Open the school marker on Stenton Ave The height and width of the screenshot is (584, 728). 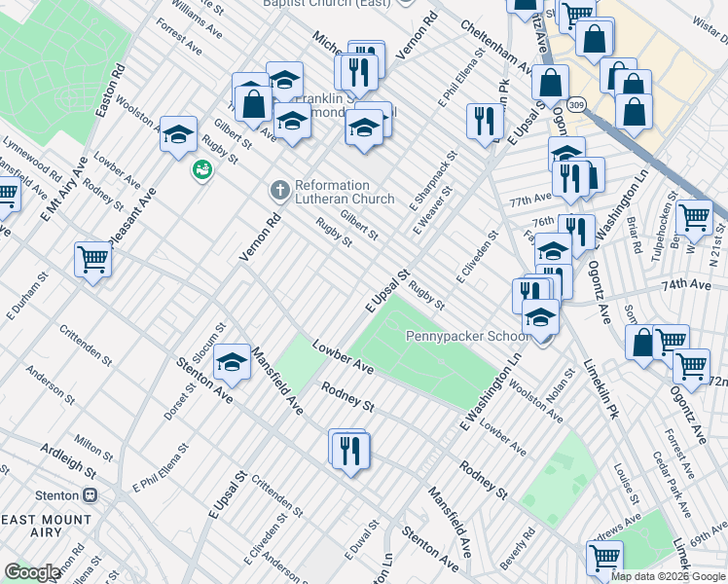(x=233, y=363)
